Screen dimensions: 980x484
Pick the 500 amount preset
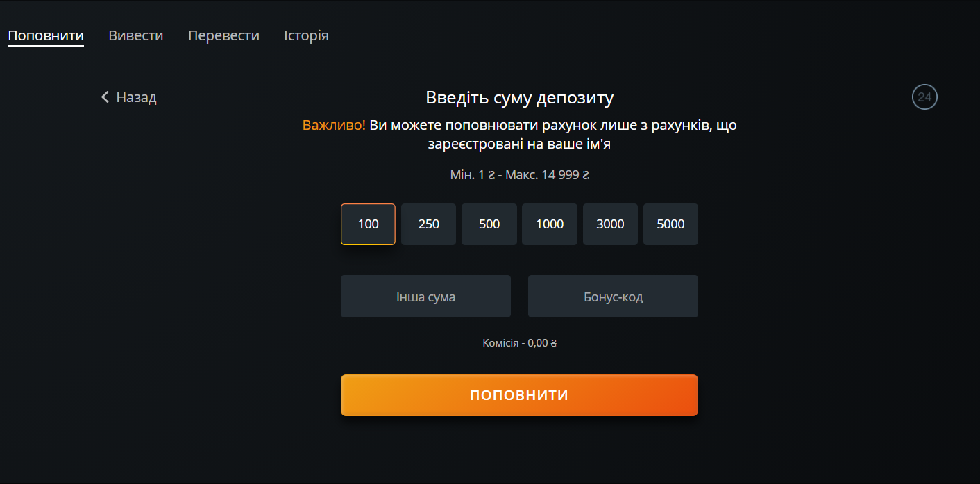coord(489,224)
